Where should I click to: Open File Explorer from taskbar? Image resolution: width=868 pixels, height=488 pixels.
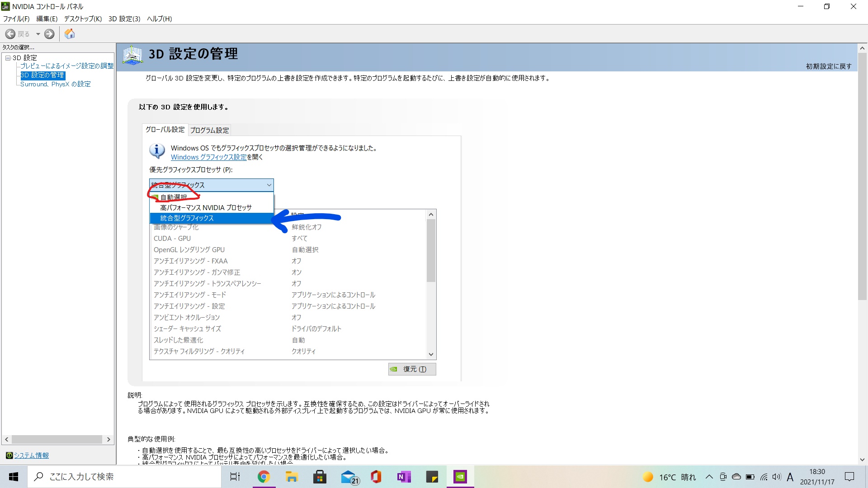coord(292,477)
